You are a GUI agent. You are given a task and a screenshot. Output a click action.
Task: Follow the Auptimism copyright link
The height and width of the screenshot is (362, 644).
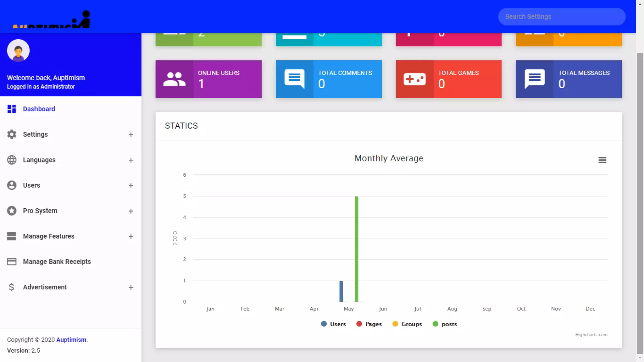coord(71,339)
